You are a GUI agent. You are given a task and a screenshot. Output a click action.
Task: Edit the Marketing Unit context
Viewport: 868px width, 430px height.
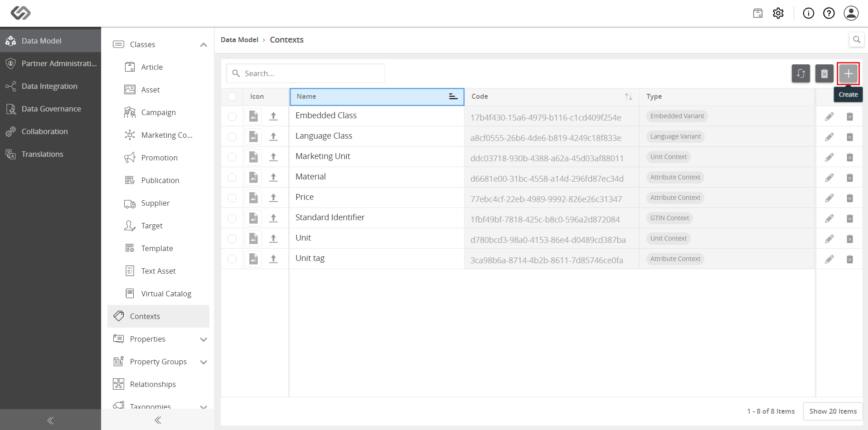(829, 157)
